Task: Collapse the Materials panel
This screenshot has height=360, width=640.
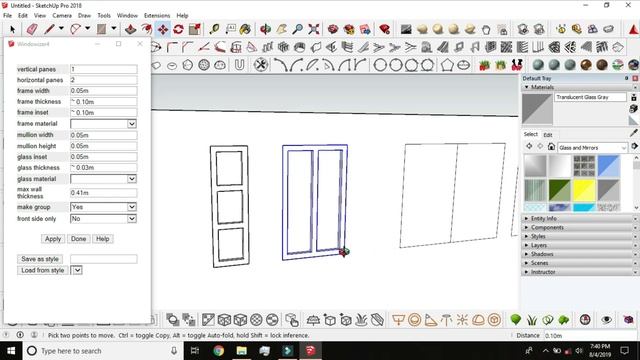Action: [x=527, y=87]
